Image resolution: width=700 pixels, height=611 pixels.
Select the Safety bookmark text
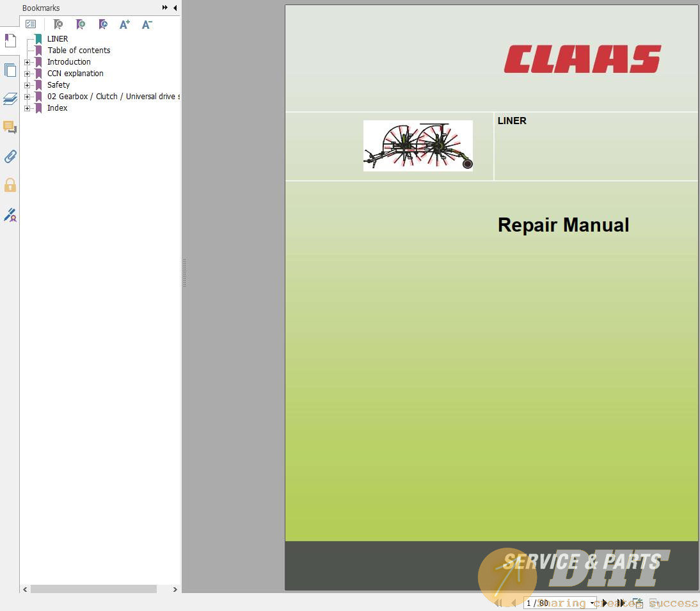58,85
